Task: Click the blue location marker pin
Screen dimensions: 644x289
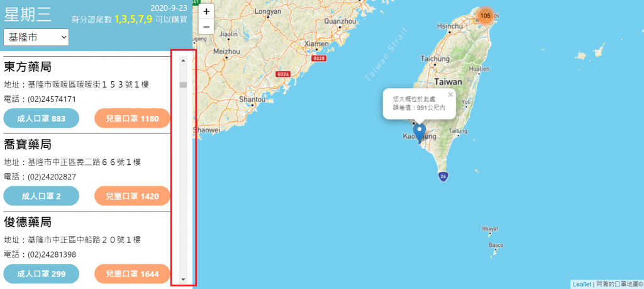Action: point(419,133)
